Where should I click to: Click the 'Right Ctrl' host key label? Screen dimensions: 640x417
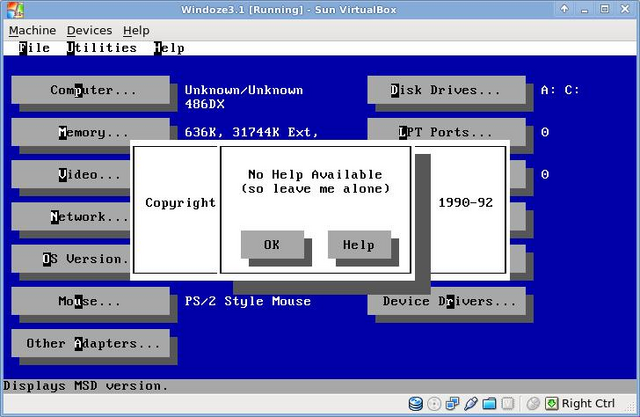pos(588,404)
